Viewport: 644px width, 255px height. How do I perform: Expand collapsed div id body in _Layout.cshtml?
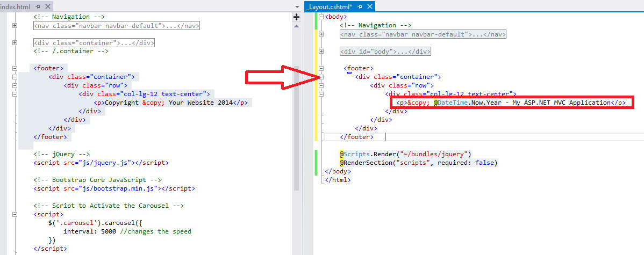click(321, 51)
